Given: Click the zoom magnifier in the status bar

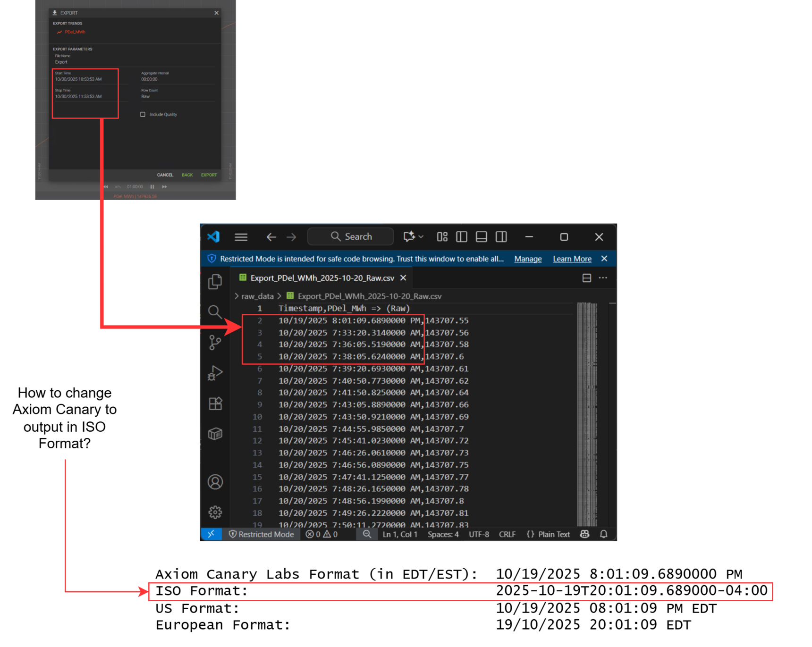Looking at the screenshot, I should click(x=367, y=534).
